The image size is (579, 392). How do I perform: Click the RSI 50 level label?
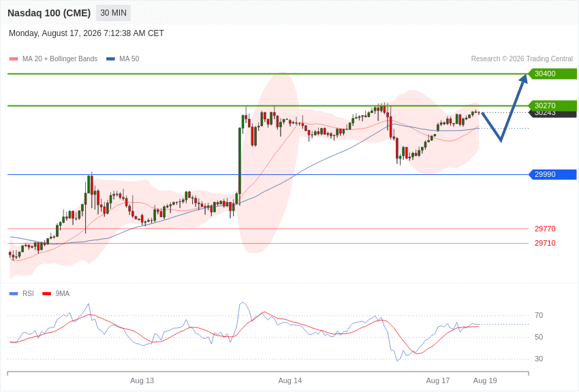(x=539, y=337)
